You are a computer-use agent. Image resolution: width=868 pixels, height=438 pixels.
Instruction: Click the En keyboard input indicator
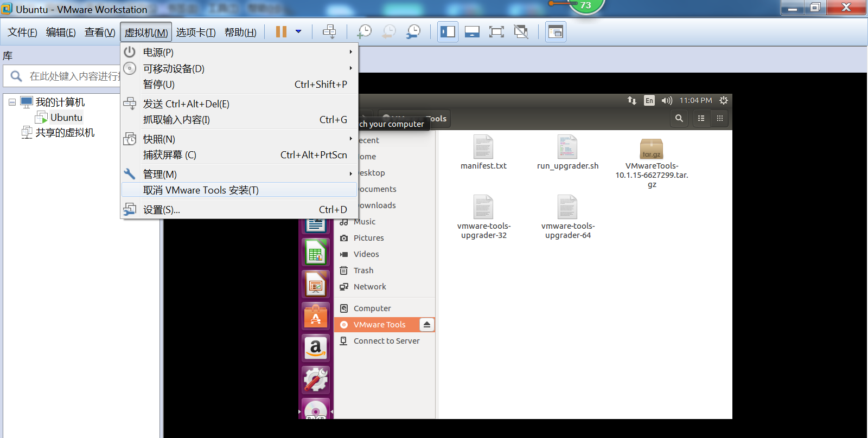click(649, 100)
